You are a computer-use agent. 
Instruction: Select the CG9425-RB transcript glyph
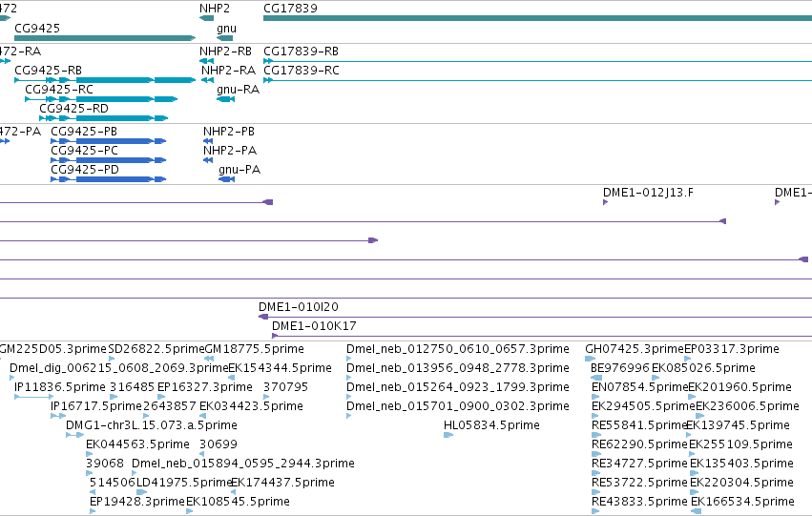coord(105,80)
